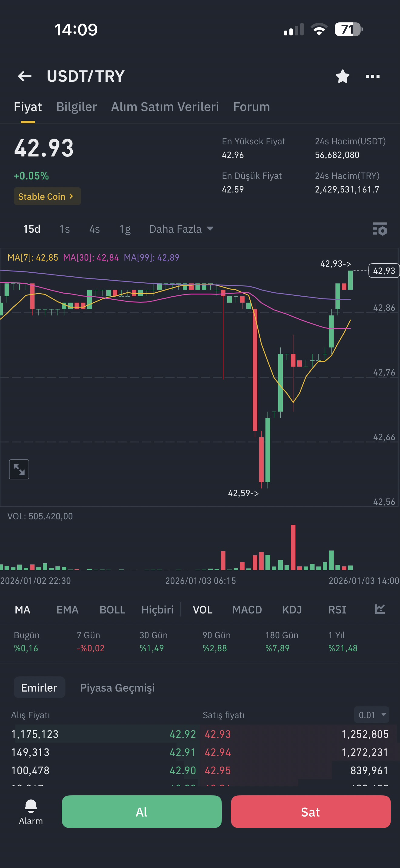
Task: Switch sub-indicator to MACD
Action: click(247, 610)
